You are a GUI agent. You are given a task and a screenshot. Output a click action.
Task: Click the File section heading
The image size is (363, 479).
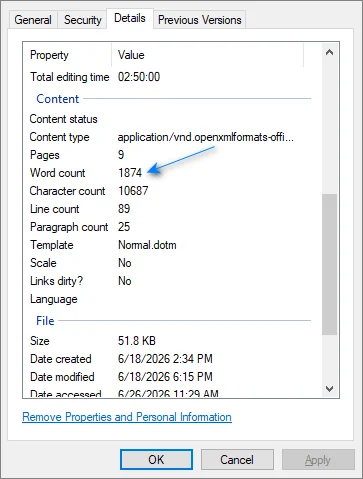coord(45,321)
